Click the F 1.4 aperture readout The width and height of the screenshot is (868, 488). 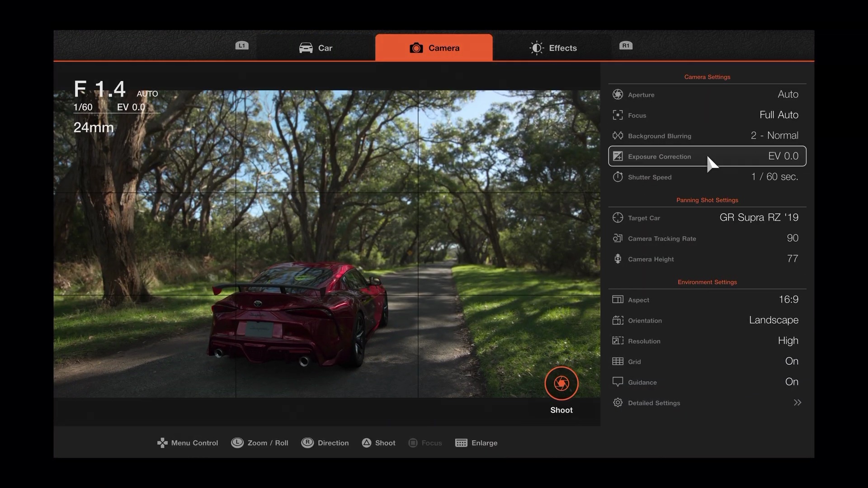pyautogui.click(x=99, y=89)
